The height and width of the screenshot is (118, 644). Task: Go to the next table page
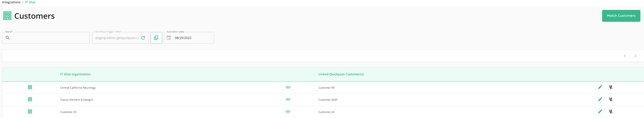635,56
